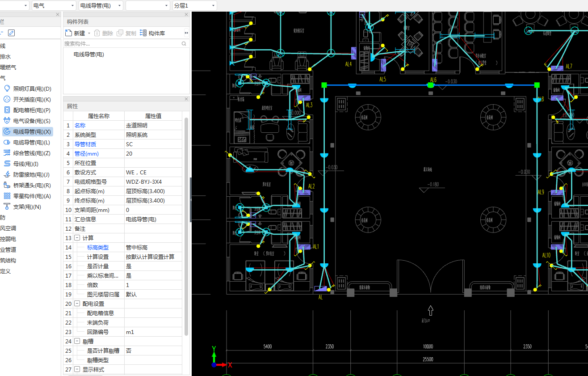588x376 pixels.
Task: Select 开关插座(电)(K) socket icon
Action: 7,99
